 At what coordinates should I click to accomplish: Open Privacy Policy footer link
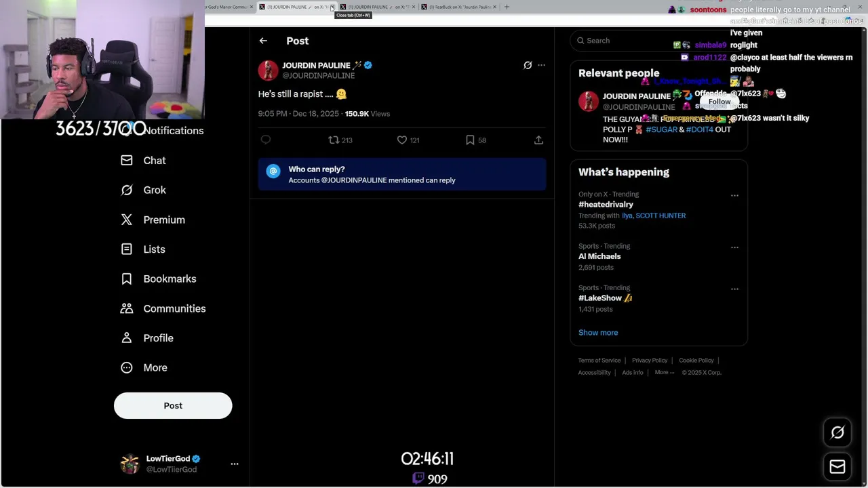click(650, 361)
